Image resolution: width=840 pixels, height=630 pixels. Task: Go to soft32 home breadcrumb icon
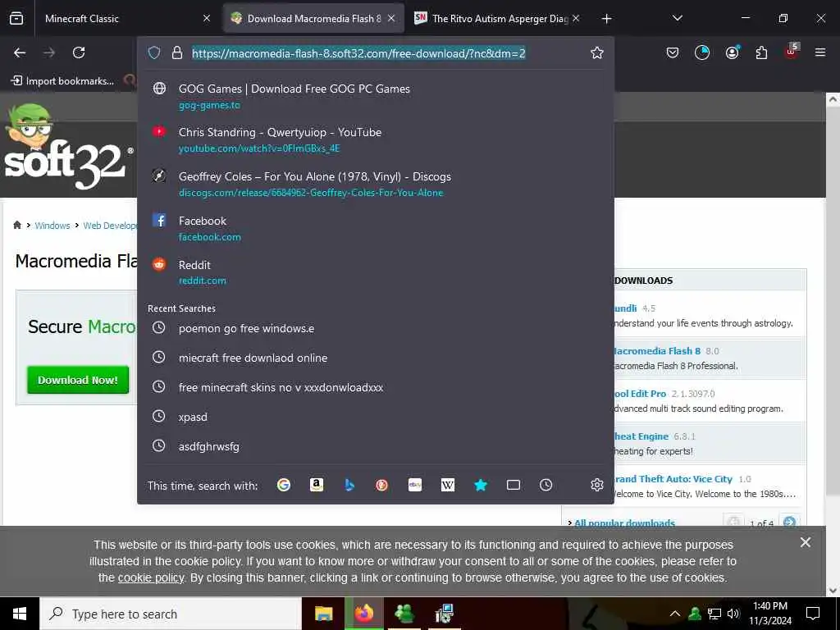(x=17, y=225)
